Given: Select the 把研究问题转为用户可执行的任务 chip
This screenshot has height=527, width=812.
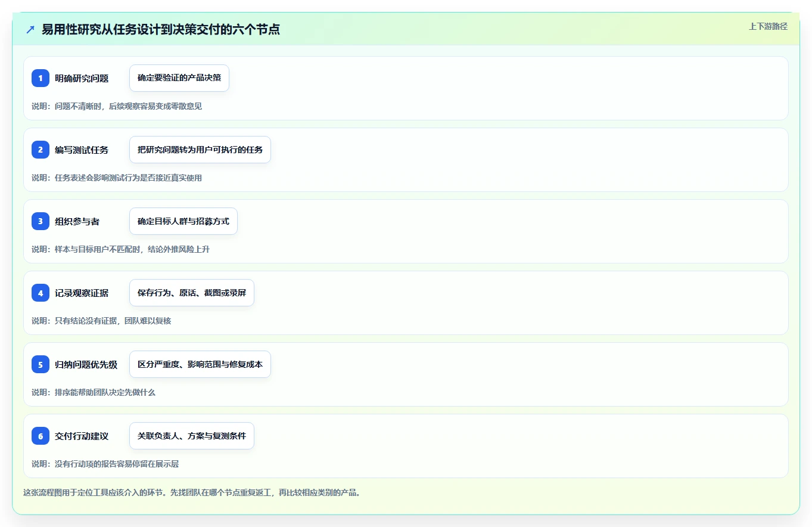Looking at the screenshot, I should (x=200, y=150).
